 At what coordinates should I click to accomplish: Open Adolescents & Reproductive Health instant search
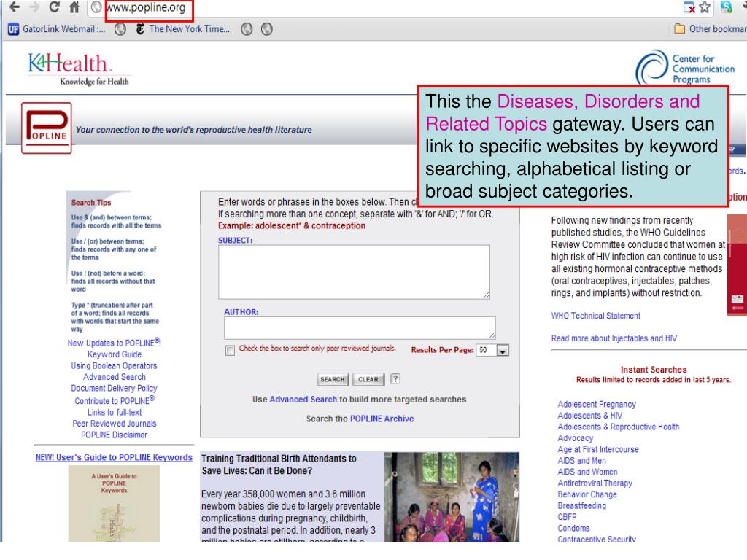[619, 427]
